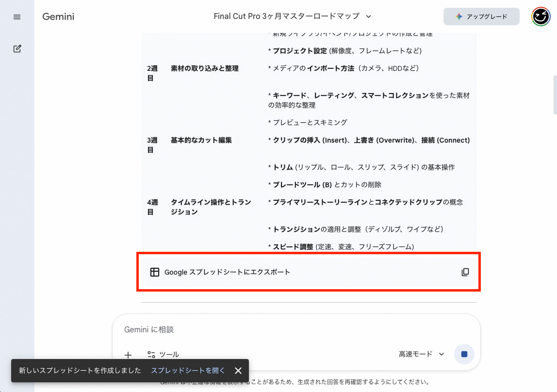
Task: Click プレビューとスキミング line
Action: pos(308,122)
